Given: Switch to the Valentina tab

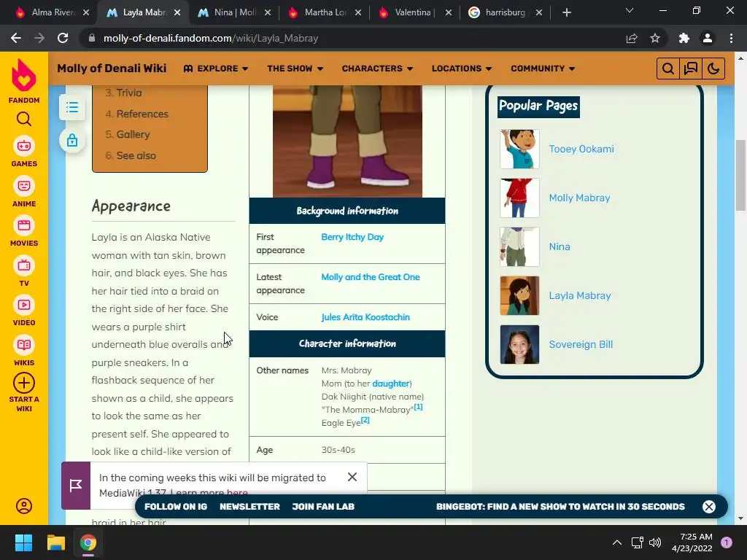Looking at the screenshot, I should (414, 12).
